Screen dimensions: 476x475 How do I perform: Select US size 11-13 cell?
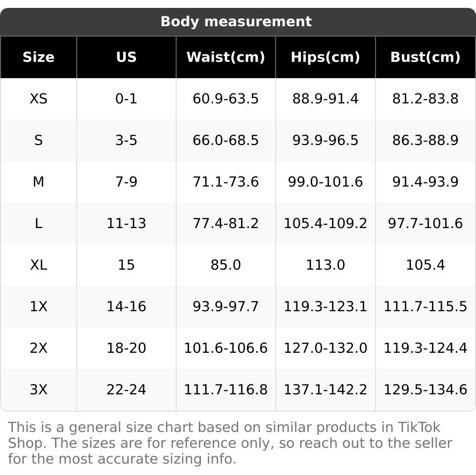pos(126,224)
